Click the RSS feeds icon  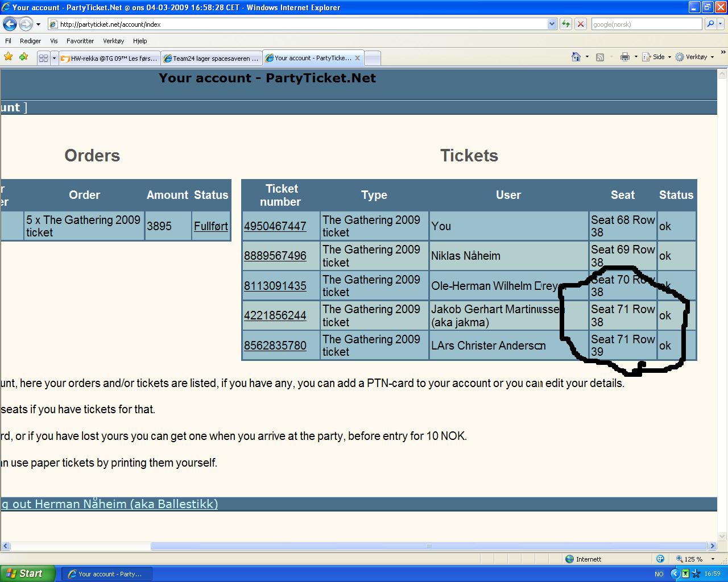pos(600,57)
